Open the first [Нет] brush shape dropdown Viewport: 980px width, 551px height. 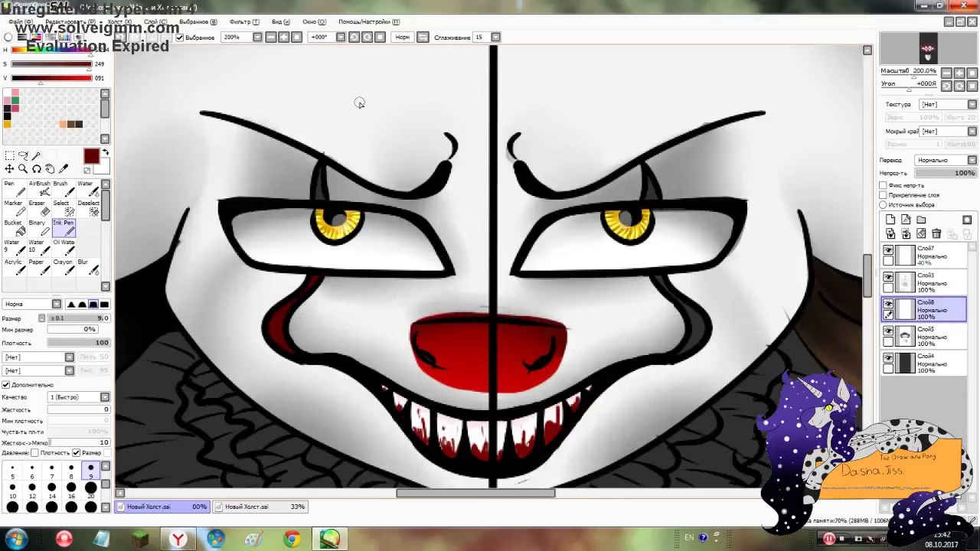pos(38,357)
